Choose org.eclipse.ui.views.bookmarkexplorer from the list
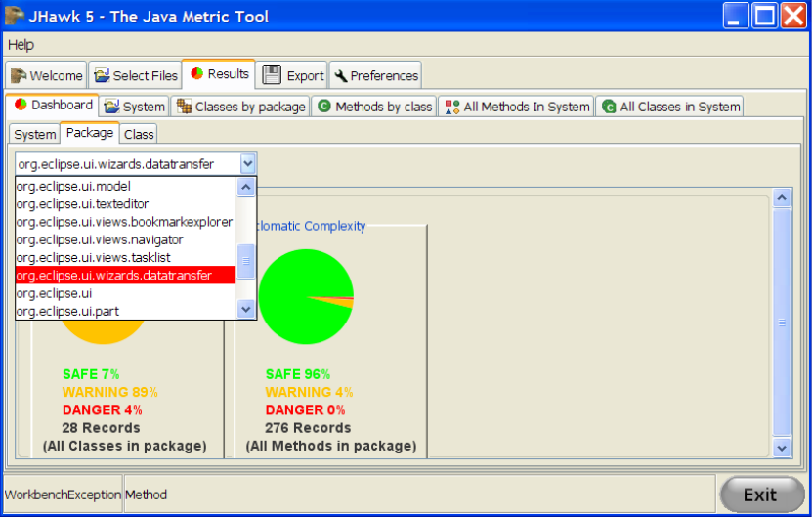Image resolution: width=812 pixels, height=517 pixels. click(x=125, y=222)
